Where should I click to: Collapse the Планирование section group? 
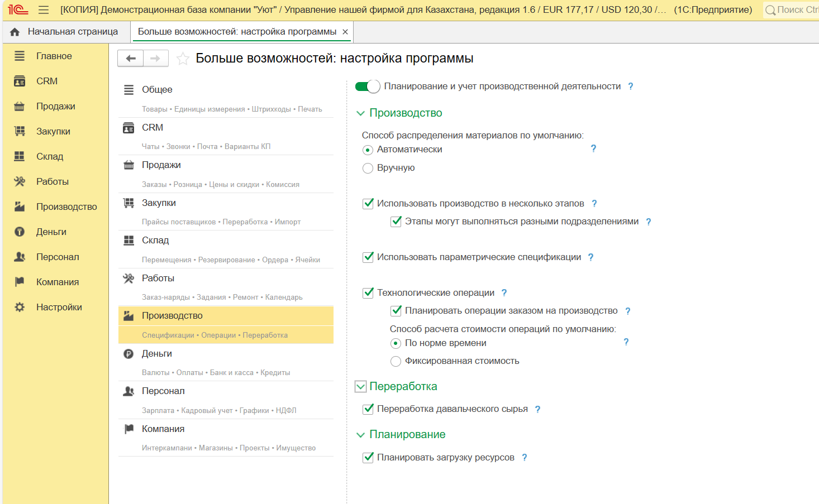[x=360, y=435]
